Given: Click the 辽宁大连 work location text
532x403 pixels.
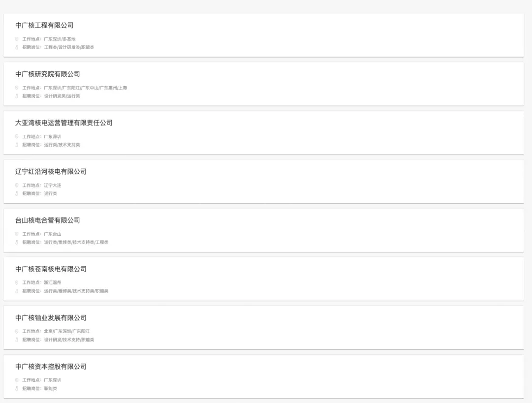Looking at the screenshot, I should coord(53,186).
